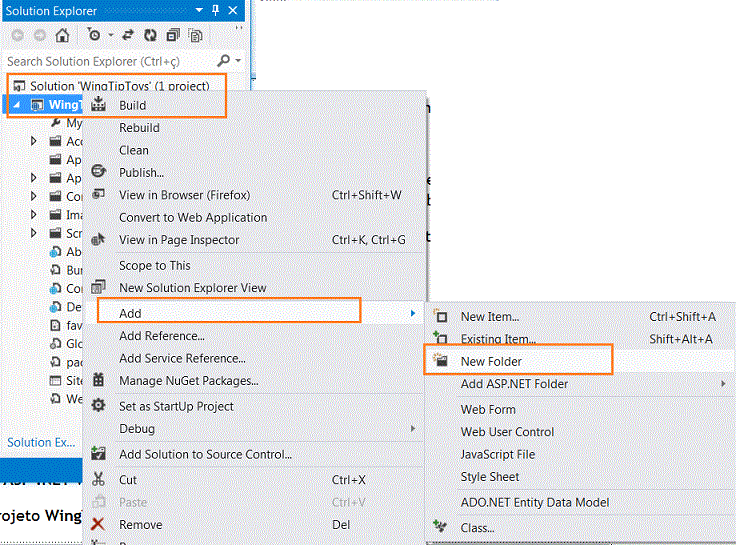Click the StartUp Project gear icon

[98, 405]
